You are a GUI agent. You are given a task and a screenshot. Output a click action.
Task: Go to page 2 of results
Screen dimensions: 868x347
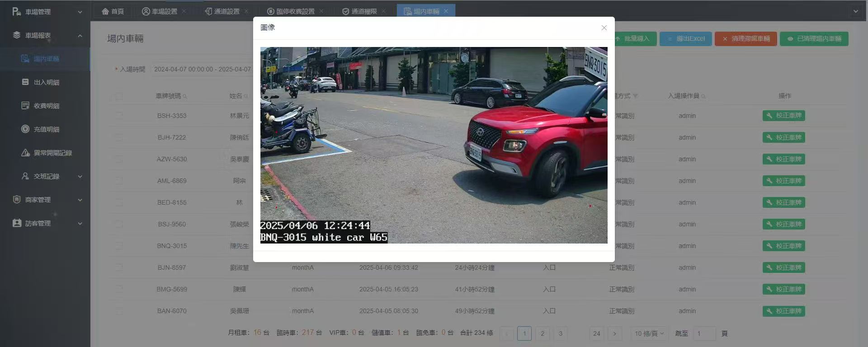542,333
